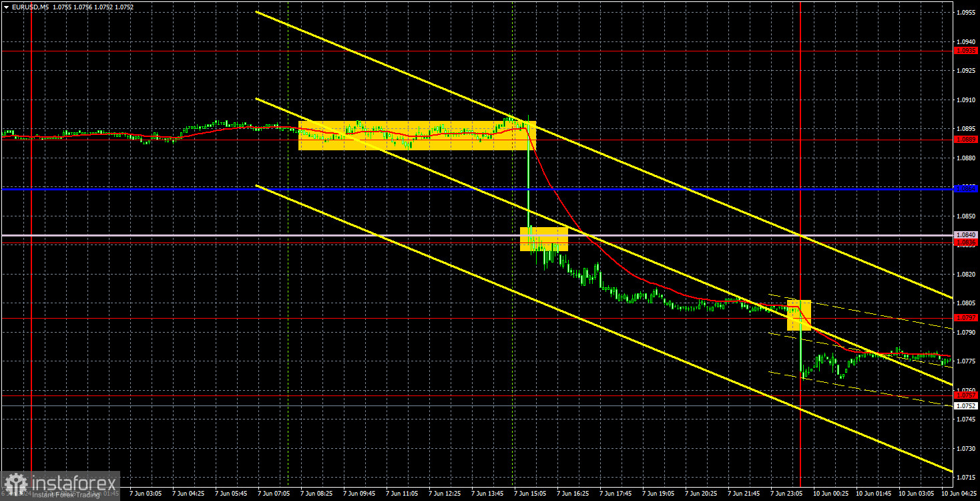Select the yellow signal box near the 1.0840 line

click(544, 239)
